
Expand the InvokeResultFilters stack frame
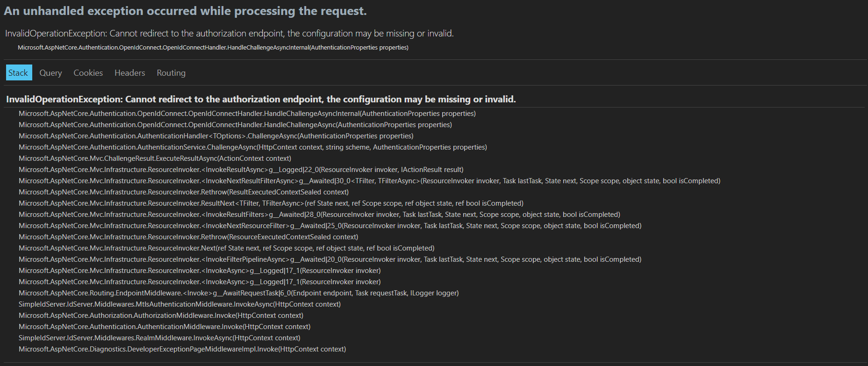(319, 214)
